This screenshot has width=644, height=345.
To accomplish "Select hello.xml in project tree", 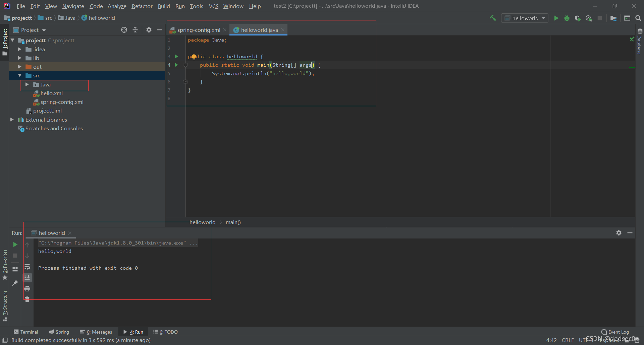I will coord(51,93).
